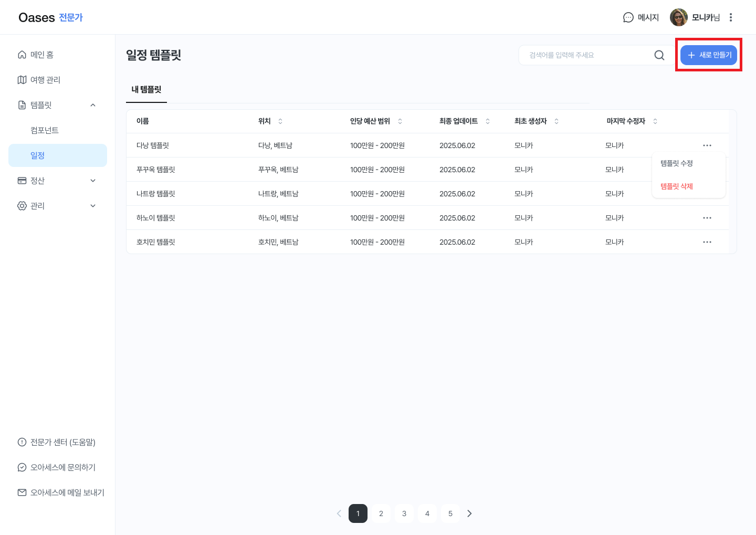
Task: Sort table by 최종 업데이트 column
Action: tap(487, 121)
